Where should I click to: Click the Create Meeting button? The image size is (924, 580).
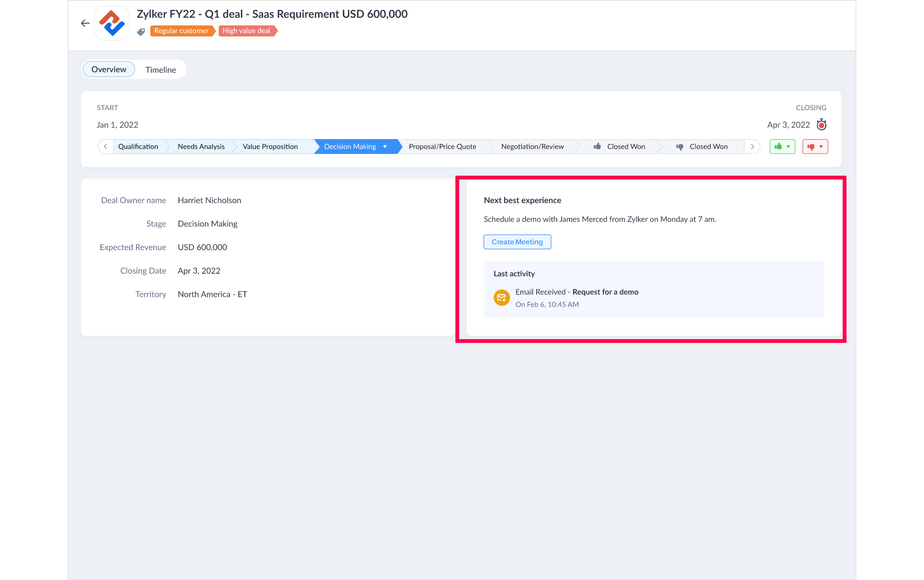517,242
